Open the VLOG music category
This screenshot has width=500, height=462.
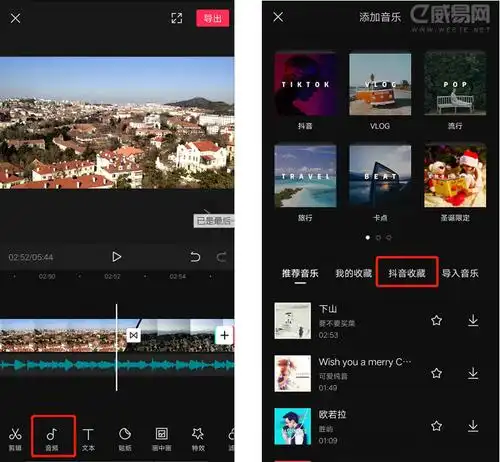[x=380, y=90]
